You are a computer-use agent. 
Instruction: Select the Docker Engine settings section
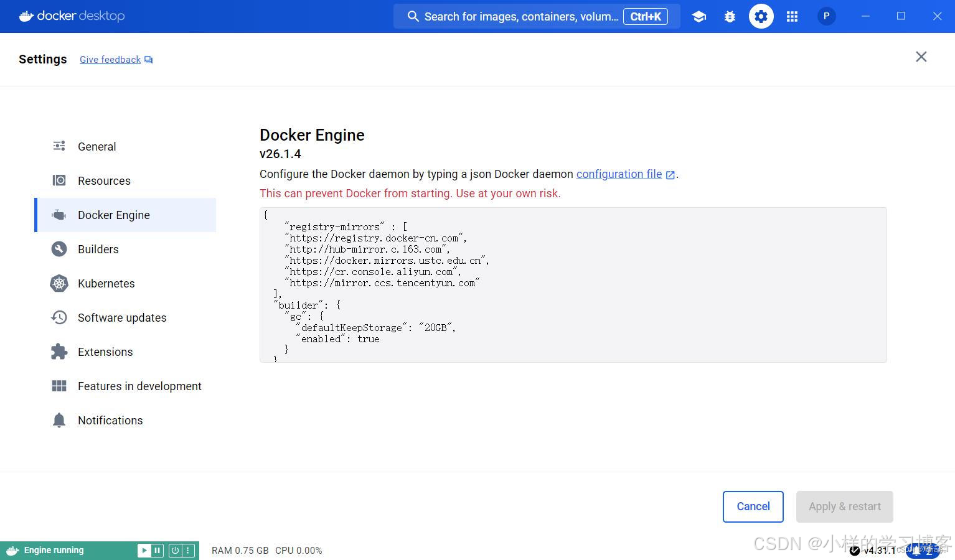pos(125,215)
